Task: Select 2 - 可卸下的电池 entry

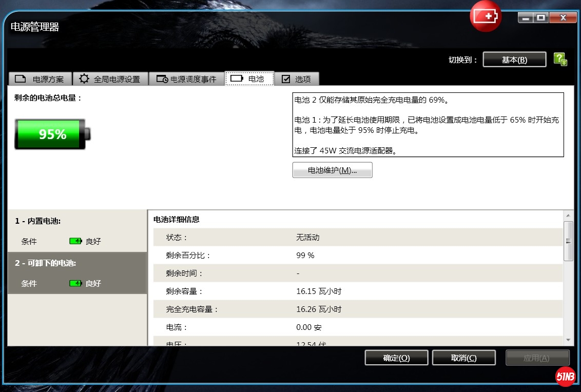Action: [x=77, y=263]
